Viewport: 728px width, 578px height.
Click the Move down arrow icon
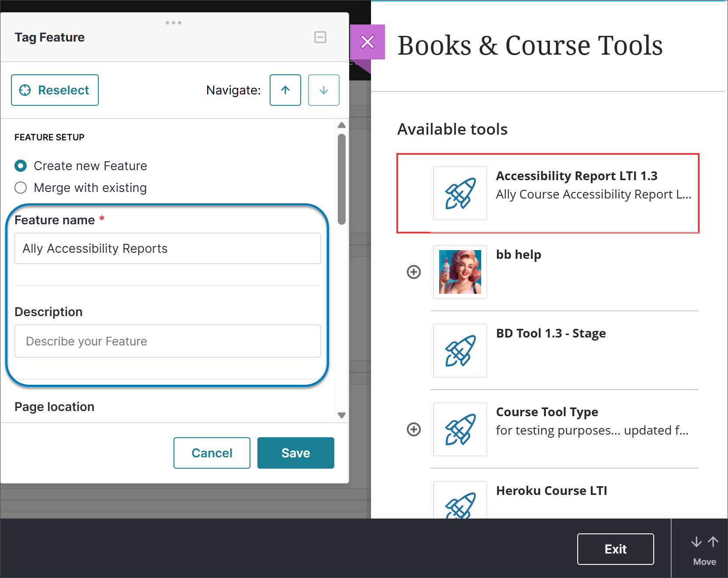696,541
